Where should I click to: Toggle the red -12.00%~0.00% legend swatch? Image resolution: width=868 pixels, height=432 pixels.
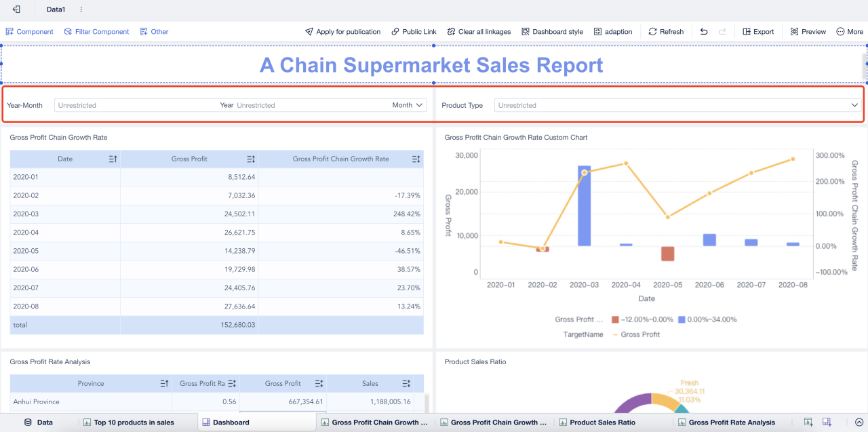click(615, 319)
